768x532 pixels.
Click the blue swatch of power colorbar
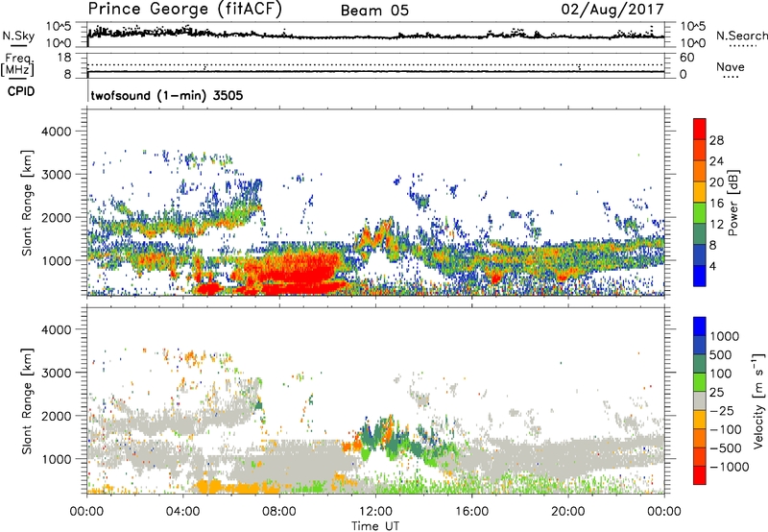click(700, 276)
